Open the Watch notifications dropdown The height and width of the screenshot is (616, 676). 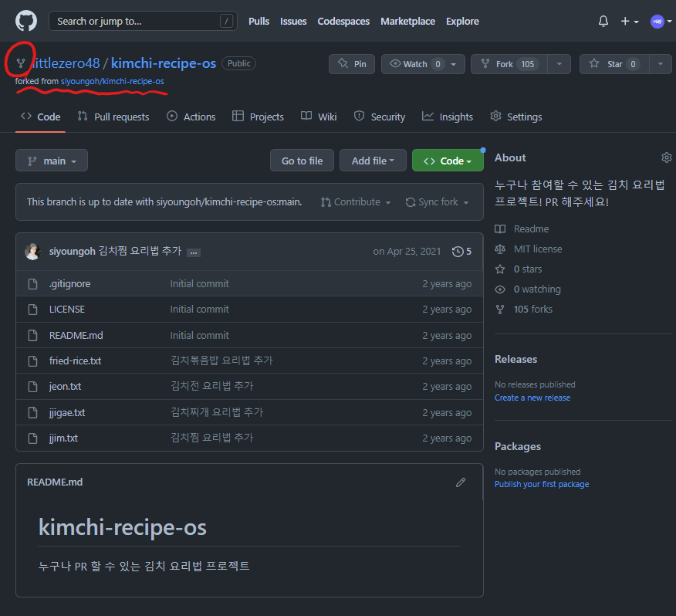click(x=423, y=64)
